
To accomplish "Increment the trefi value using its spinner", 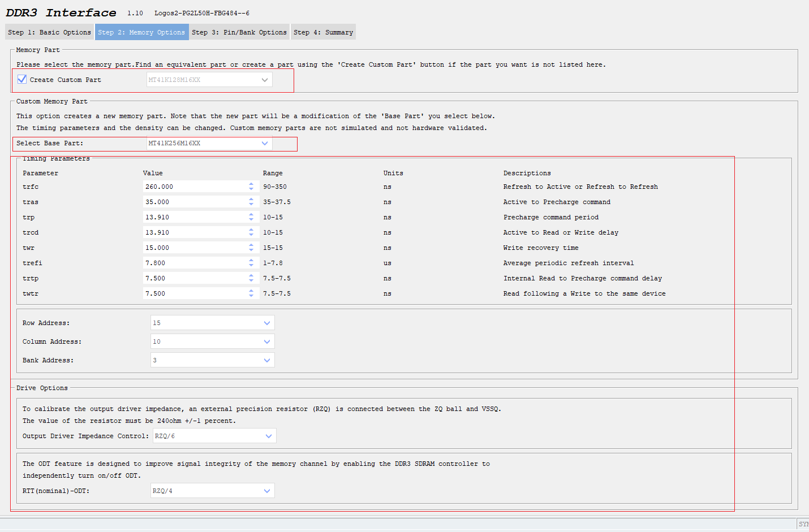I will pos(251,260).
